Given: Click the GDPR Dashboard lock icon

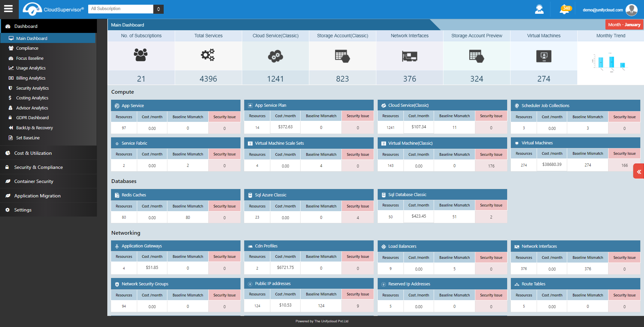Looking at the screenshot, I should click(10, 118).
